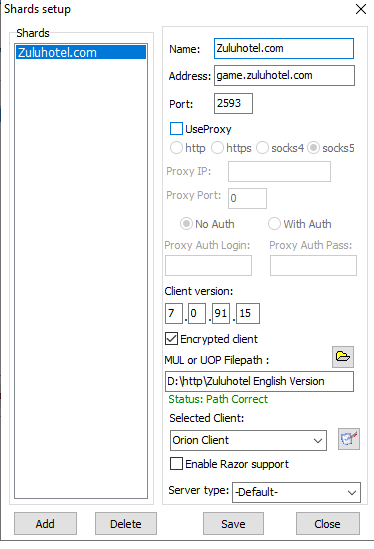Select the socks5 proxy radio button
The height and width of the screenshot is (549, 374).
pos(313,148)
